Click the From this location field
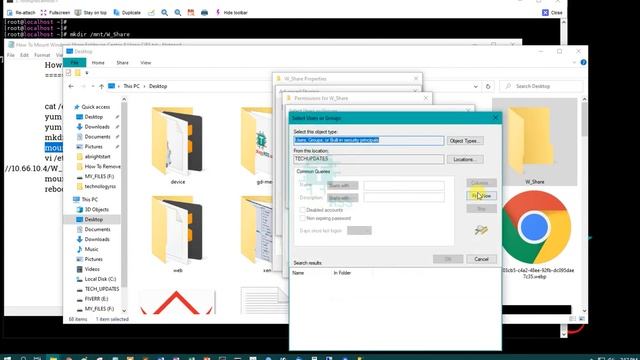This screenshot has height=360, width=640. [x=369, y=159]
